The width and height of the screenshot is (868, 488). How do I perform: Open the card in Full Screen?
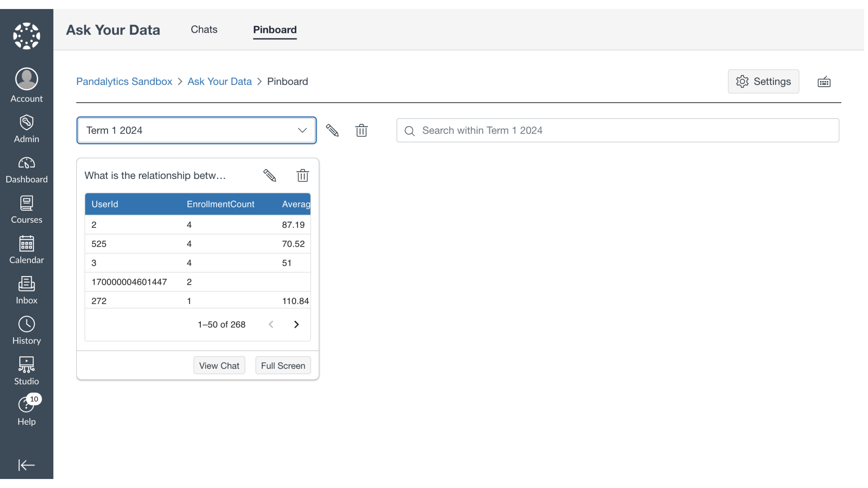click(x=283, y=365)
